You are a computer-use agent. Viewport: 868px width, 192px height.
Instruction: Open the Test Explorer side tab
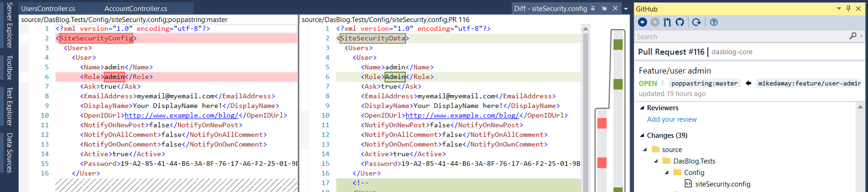(9, 106)
